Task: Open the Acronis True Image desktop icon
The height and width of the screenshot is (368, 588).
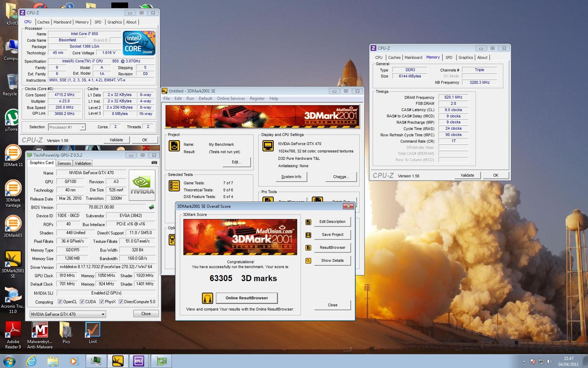Action: [13, 300]
